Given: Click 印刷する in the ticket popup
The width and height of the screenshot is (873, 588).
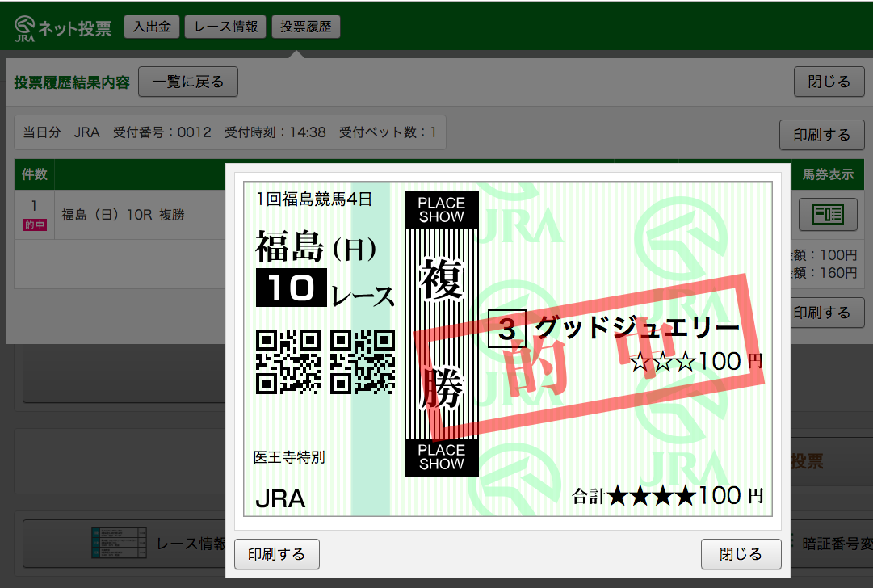Looking at the screenshot, I should tap(277, 554).
